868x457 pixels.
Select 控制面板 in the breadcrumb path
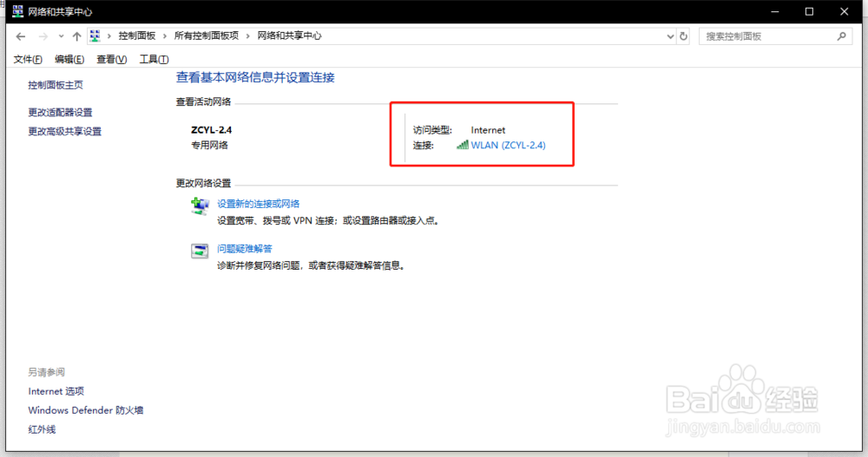pos(137,36)
